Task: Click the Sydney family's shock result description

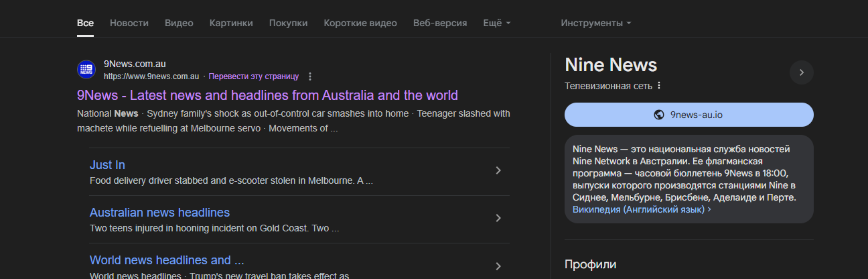Action: coord(293,121)
